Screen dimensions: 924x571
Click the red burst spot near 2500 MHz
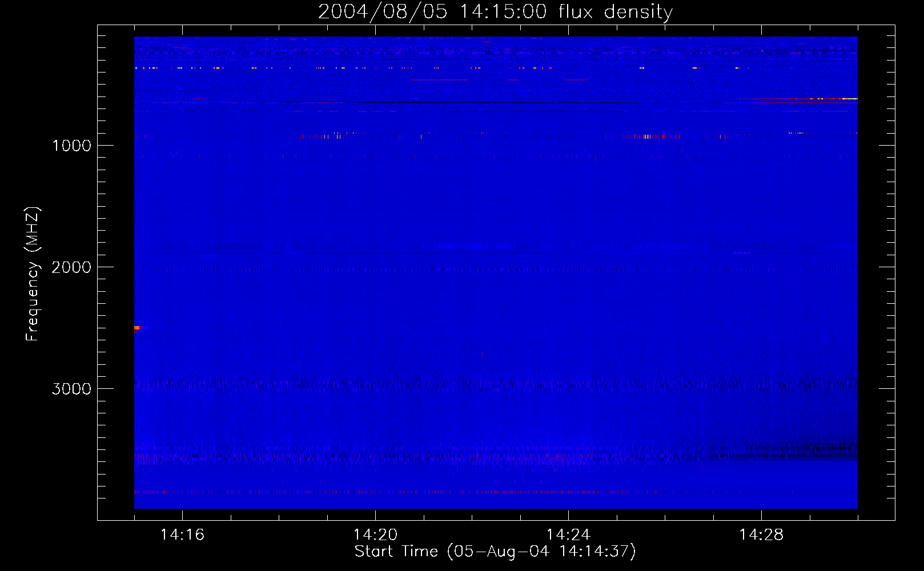click(x=137, y=328)
